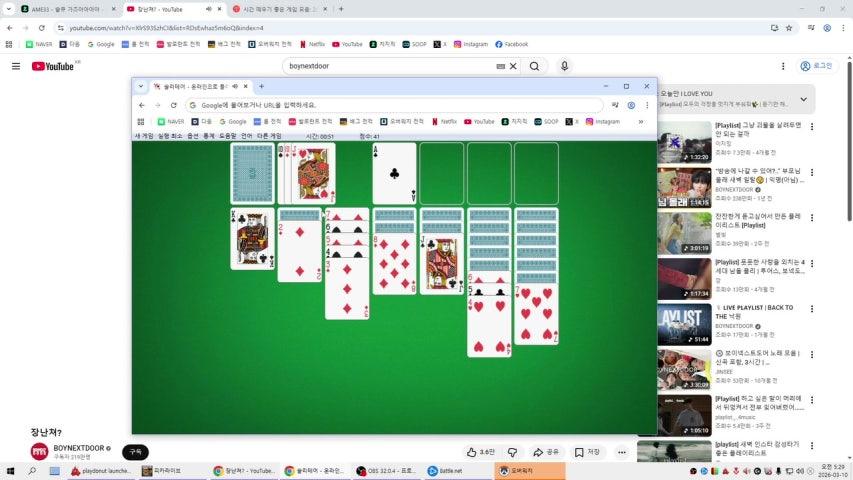
Task: Open BOYNEXTDOOR channel avatar
Action: pyautogui.click(x=39, y=452)
